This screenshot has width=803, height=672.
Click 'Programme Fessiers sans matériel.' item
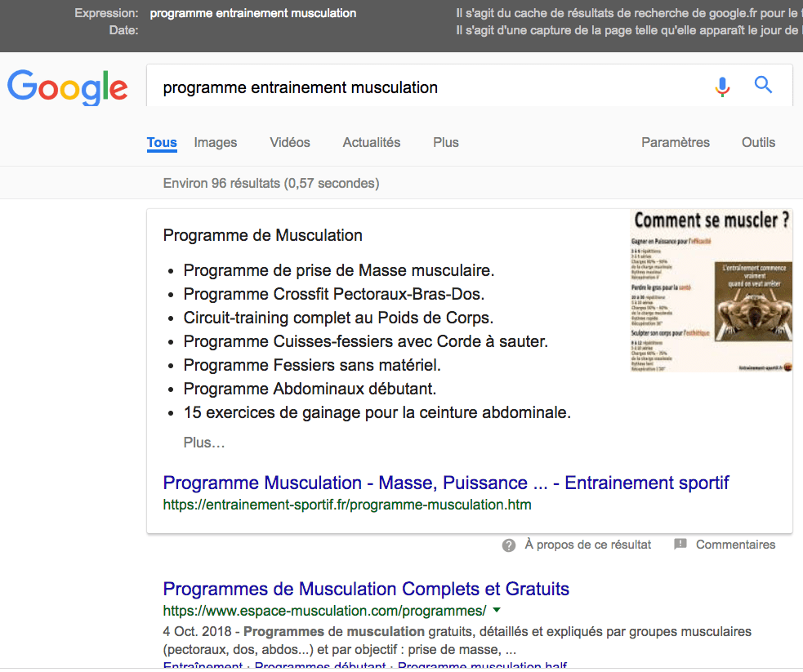pyautogui.click(x=312, y=365)
